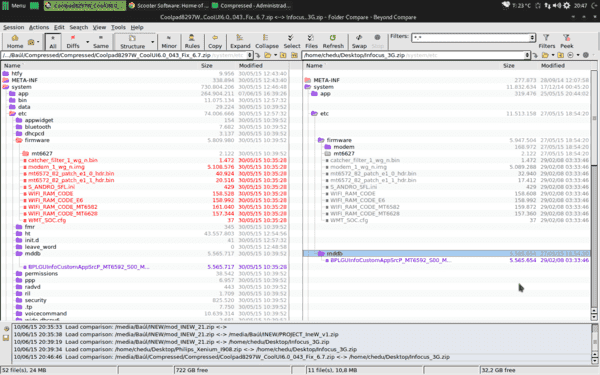Select left file WMT_SOC.cfg
Viewport: 600px width, 375px height.
click(x=47, y=220)
